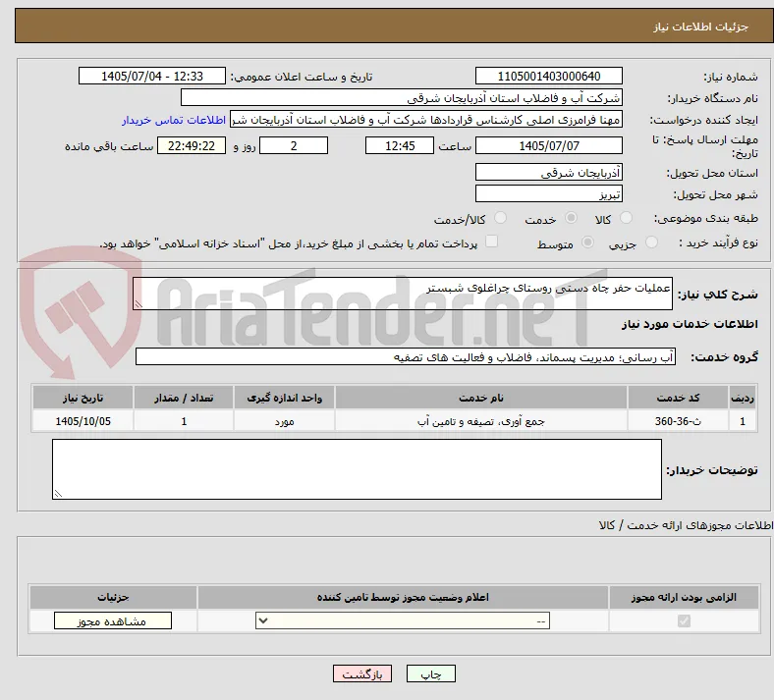Click the remaining days field showing 2
Viewport: 774px width, 700px height.
point(294,145)
